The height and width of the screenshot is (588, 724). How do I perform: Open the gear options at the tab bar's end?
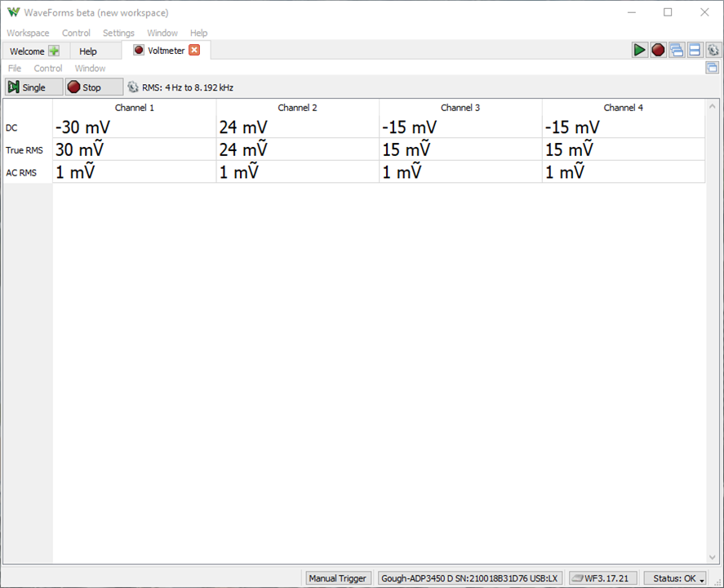click(713, 50)
